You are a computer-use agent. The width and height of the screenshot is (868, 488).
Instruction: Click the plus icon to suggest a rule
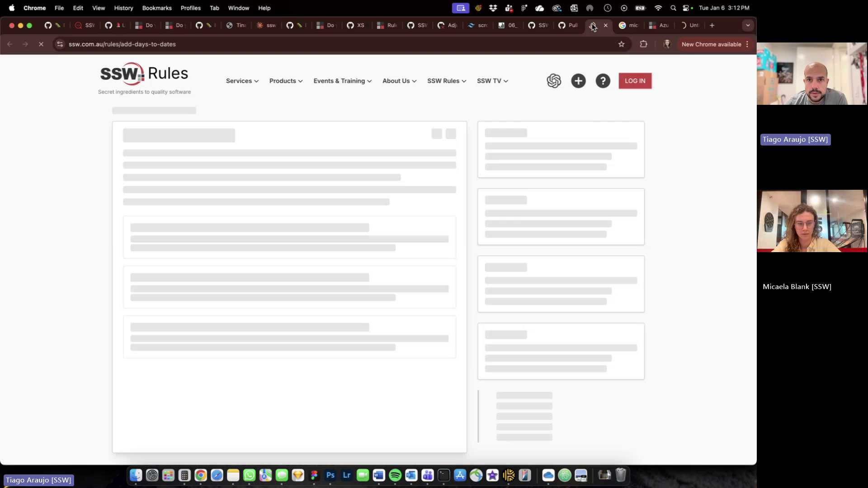(x=579, y=80)
